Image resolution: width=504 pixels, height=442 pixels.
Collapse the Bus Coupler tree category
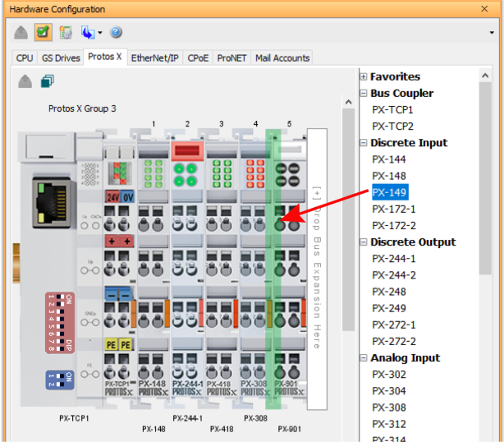(364, 94)
